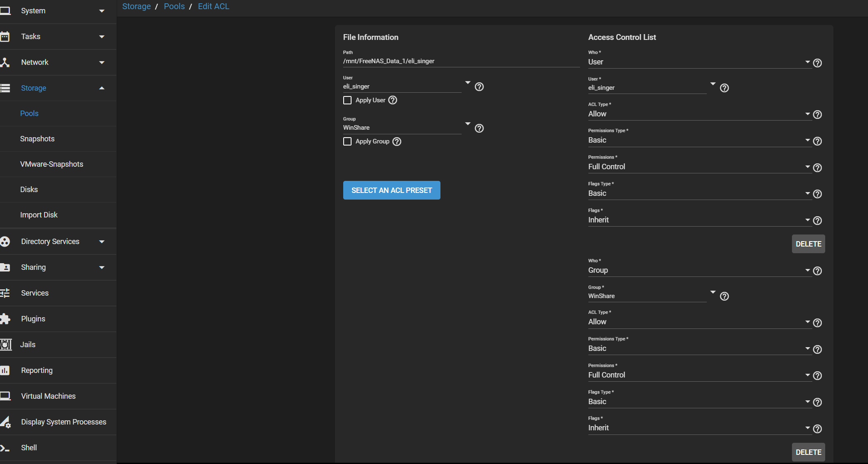
Task: Click the Directory Services icon in sidebar
Action: coord(5,242)
